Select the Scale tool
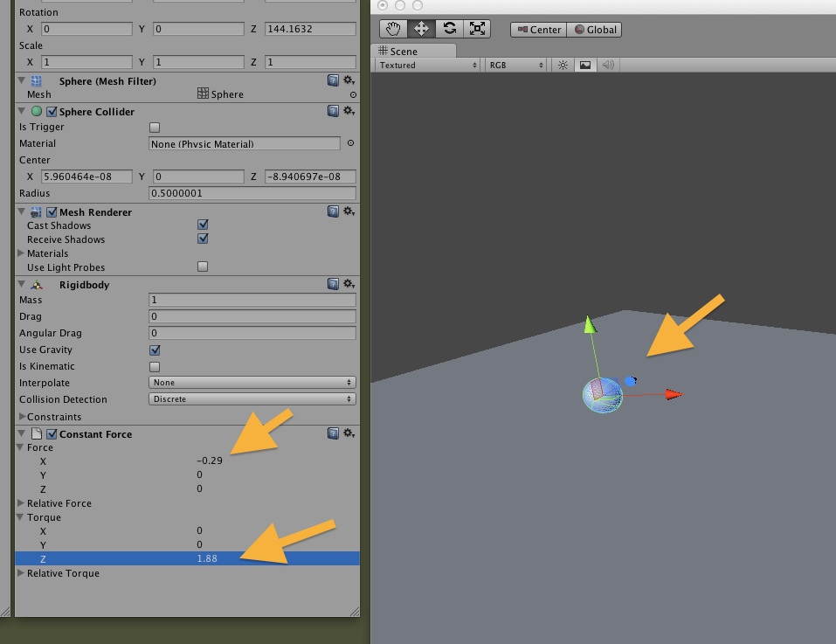The width and height of the screenshot is (836, 644). click(x=477, y=29)
